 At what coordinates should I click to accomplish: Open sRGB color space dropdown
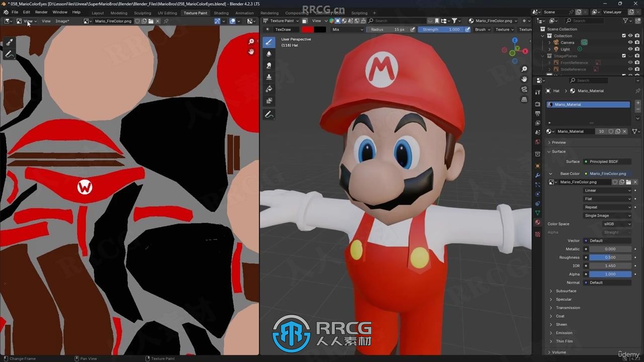pyautogui.click(x=617, y=224)
